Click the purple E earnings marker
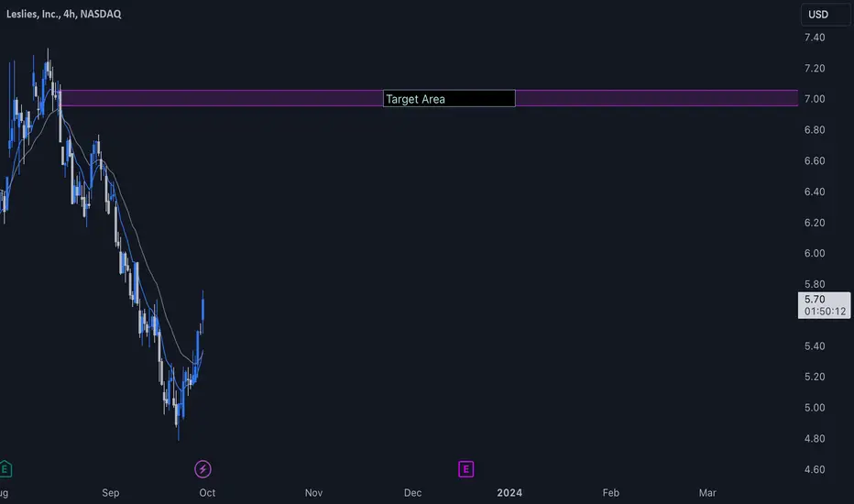 click(465, 470)
